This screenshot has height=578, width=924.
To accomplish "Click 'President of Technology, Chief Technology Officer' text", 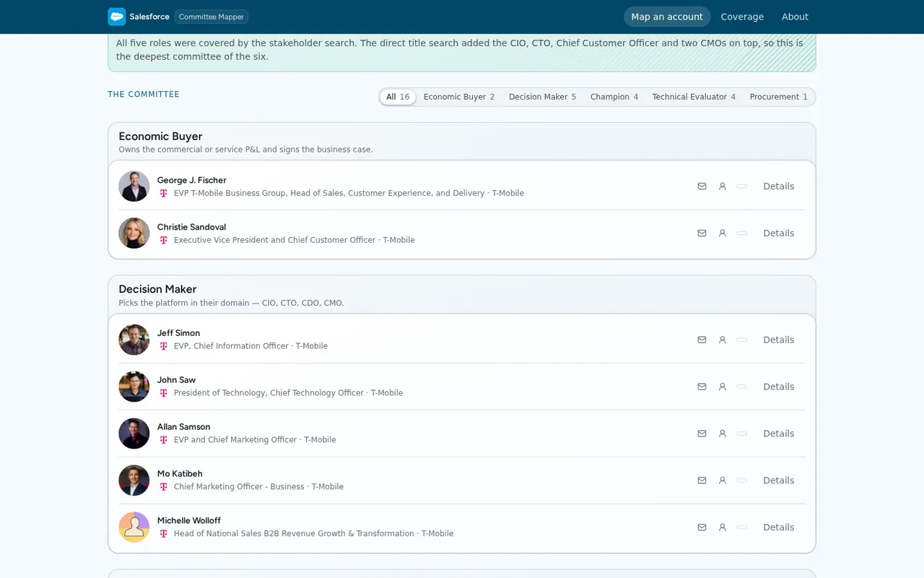I will point(269,393).
